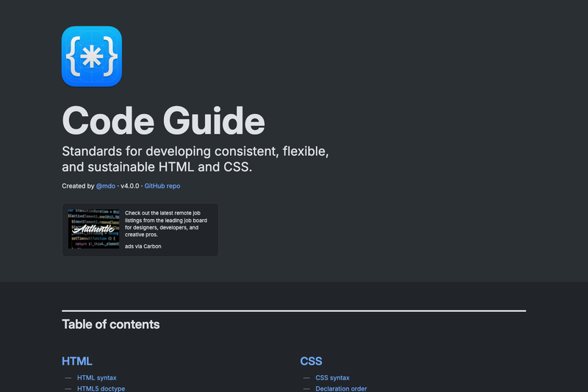Click the v4.0.0 version text

point(130,186)
